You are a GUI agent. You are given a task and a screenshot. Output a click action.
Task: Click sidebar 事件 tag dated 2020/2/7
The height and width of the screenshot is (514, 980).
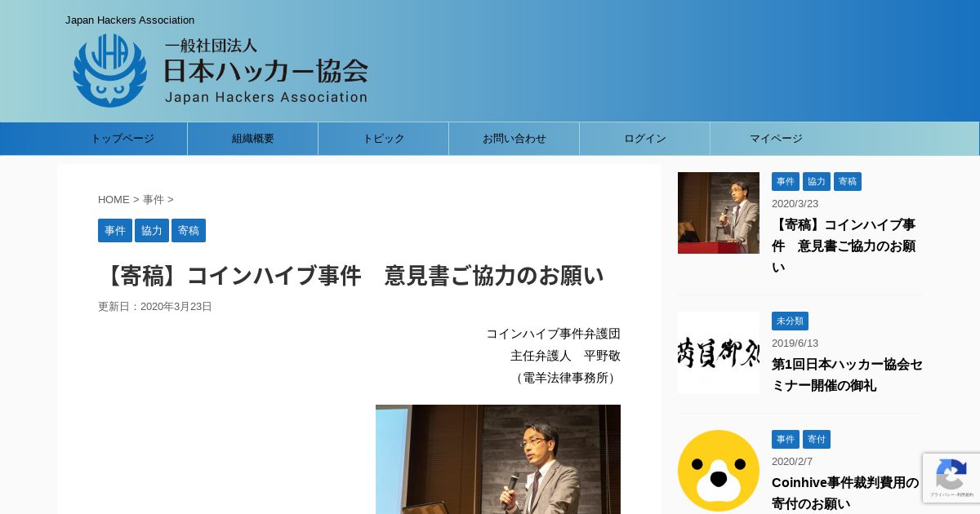pos(786,439)
